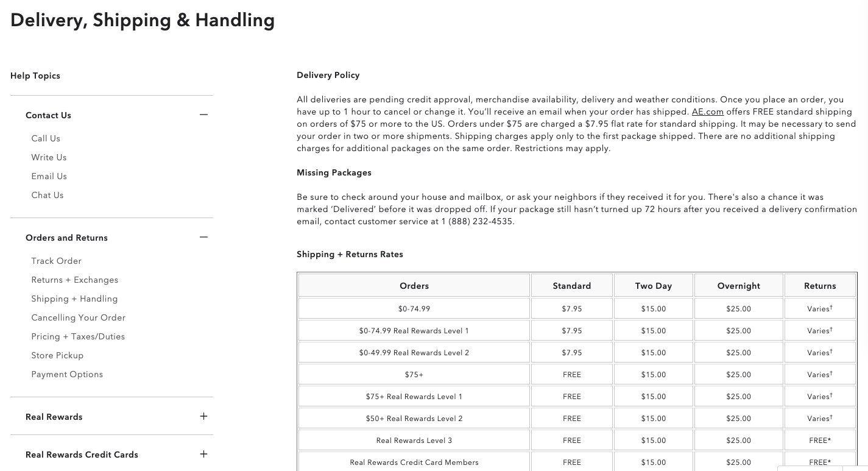Click the Overnight column header in the table

(738, 286)
